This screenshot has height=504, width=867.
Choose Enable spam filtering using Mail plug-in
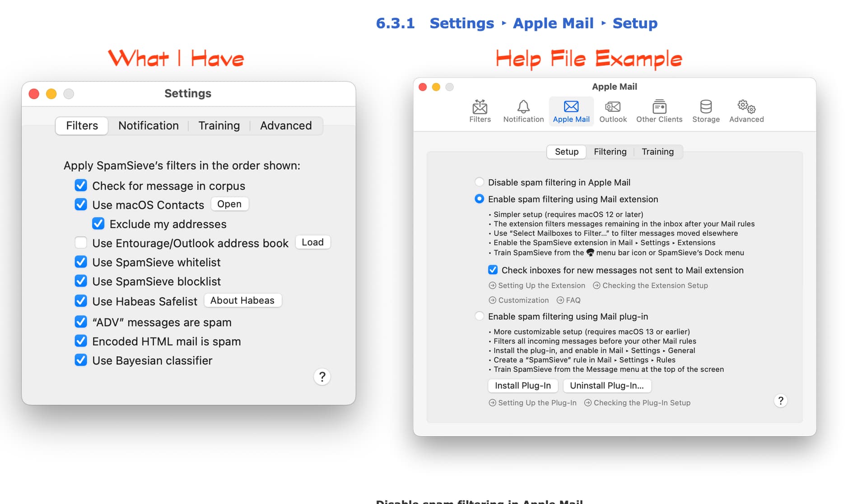[479, 316]
